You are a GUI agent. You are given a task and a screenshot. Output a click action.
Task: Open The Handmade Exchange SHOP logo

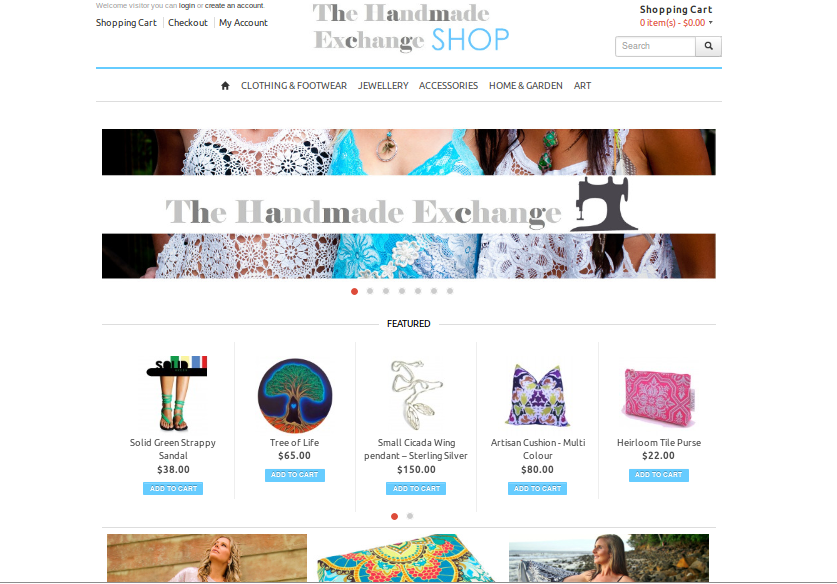tap(411, 28)
